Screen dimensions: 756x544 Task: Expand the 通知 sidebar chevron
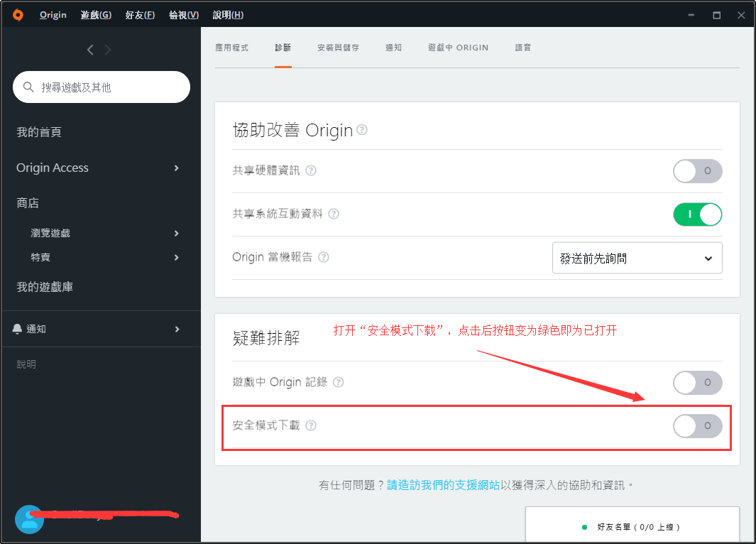177,329
